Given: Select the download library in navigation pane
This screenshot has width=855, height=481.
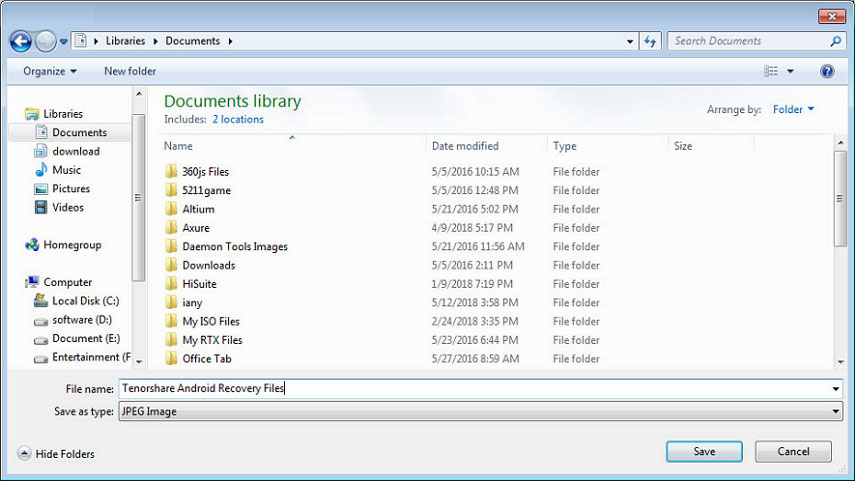Looking at the screenshot, I should click(x=67, y=152).
